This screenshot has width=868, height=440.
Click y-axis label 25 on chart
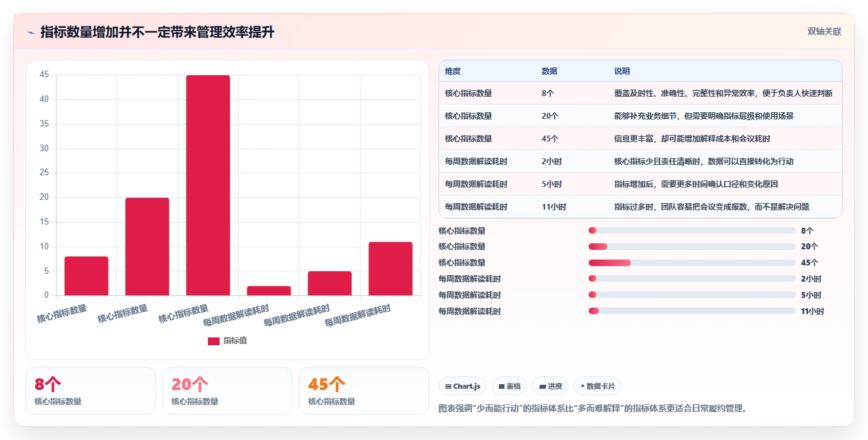44,173
